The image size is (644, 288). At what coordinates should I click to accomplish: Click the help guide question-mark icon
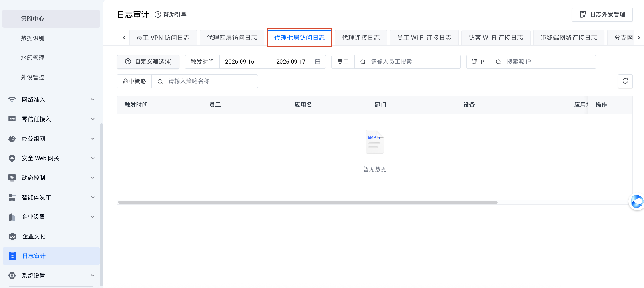(158, 14)
